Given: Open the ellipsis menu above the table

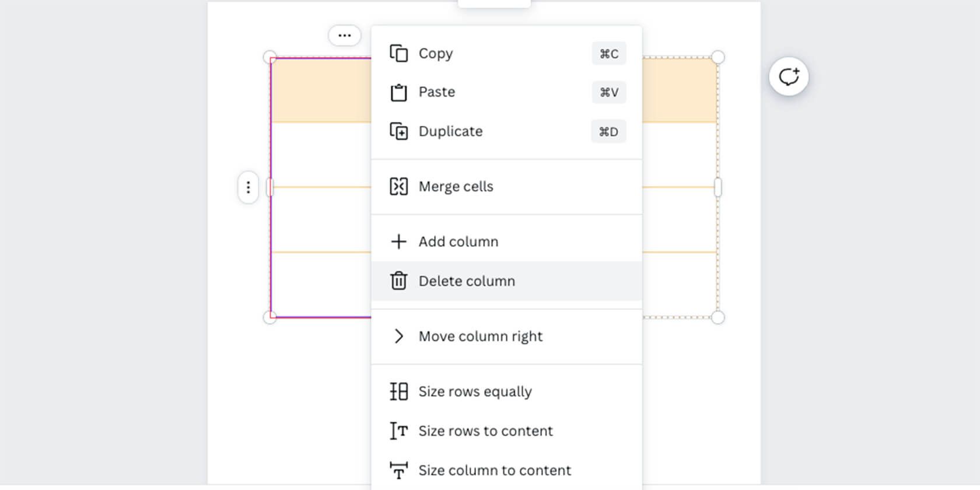Looking at the screenshot, I should coord(344,35).
